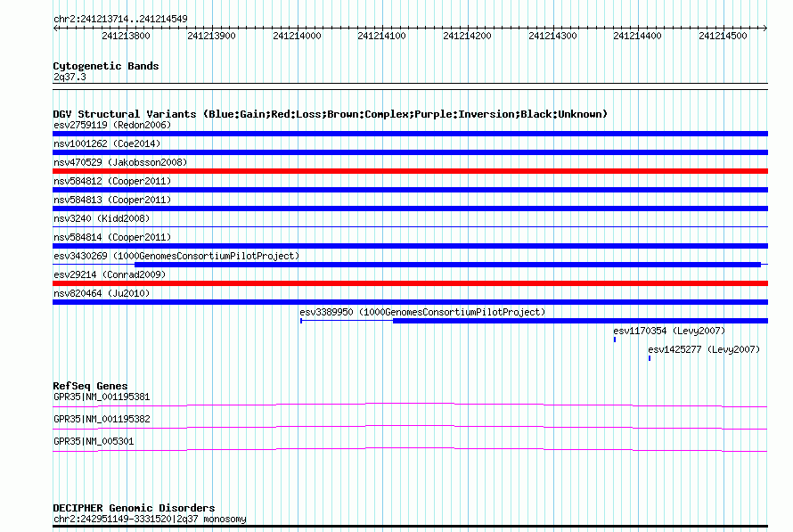Click the esv2759119 (Redon2006) variant bar
The height and width of the screenshot is (532, 793).
point(410,134)
